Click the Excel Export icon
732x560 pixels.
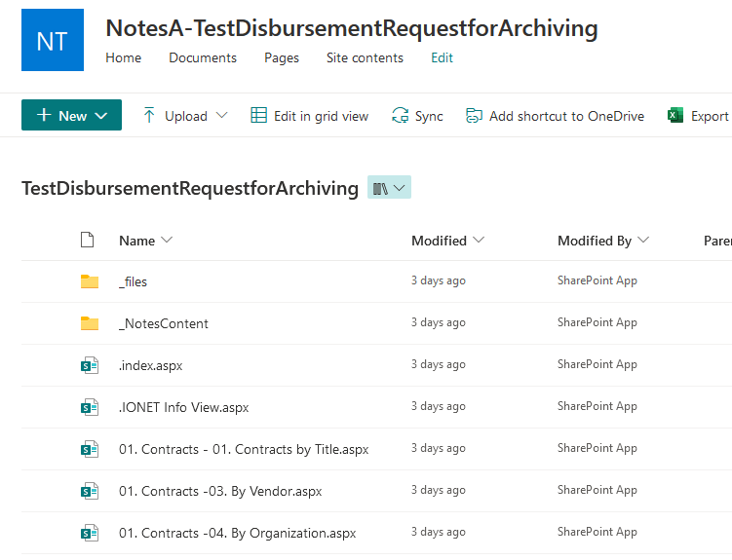tap(674, 116)
